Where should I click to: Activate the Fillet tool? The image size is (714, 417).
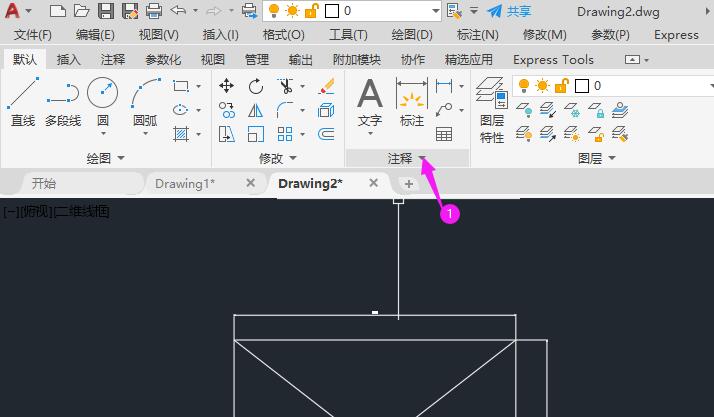click(286, 110)
